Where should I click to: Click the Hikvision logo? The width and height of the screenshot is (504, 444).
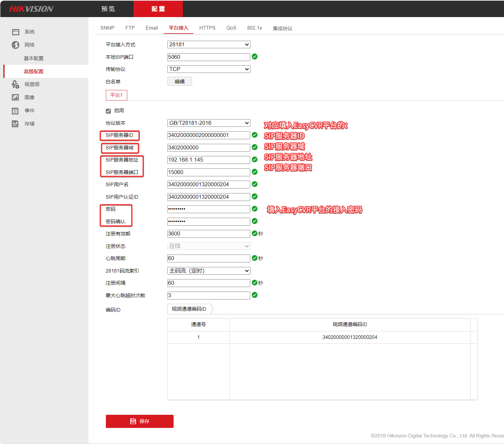[x=31, y=9]
